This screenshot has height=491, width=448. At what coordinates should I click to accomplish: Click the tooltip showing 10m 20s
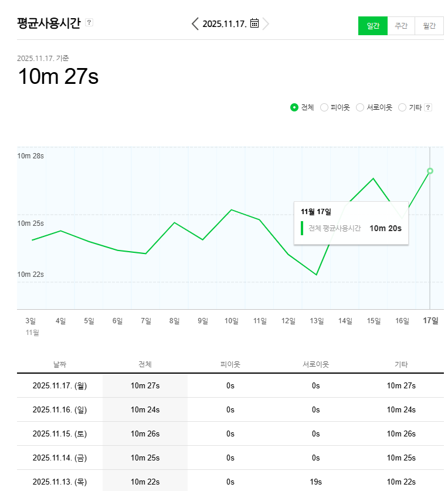click(351, 222)
